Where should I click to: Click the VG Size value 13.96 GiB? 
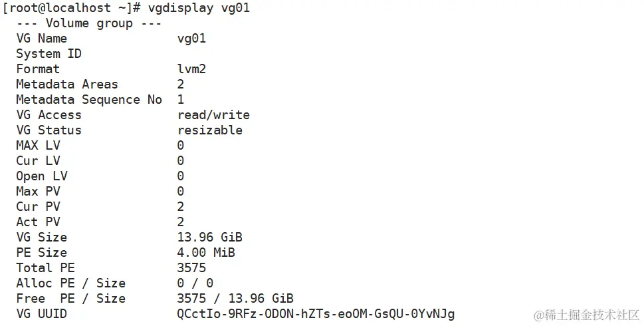tap(209, 238)
